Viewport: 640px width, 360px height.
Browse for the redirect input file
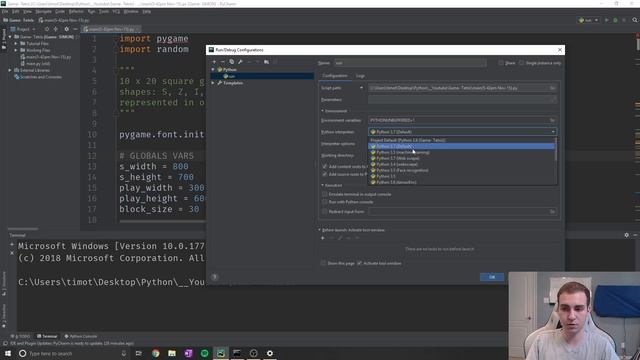[x=552, y=211]
